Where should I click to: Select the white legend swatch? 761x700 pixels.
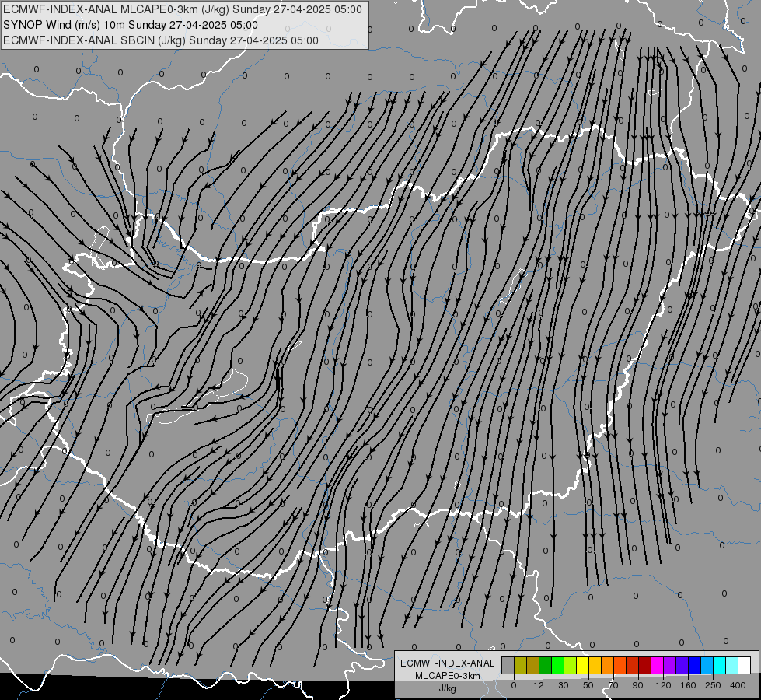(745, 665)
